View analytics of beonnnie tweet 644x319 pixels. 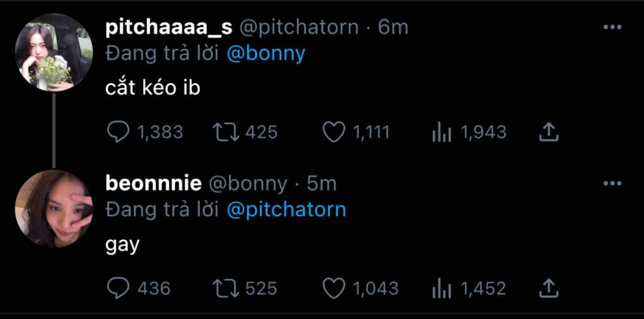(x=441, y=289)
